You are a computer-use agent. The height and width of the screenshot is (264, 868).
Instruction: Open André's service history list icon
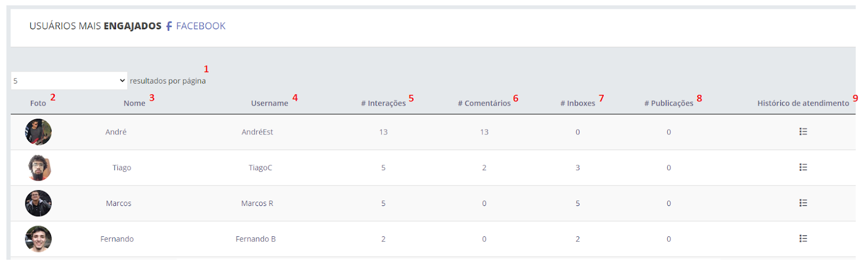(803, 132)
